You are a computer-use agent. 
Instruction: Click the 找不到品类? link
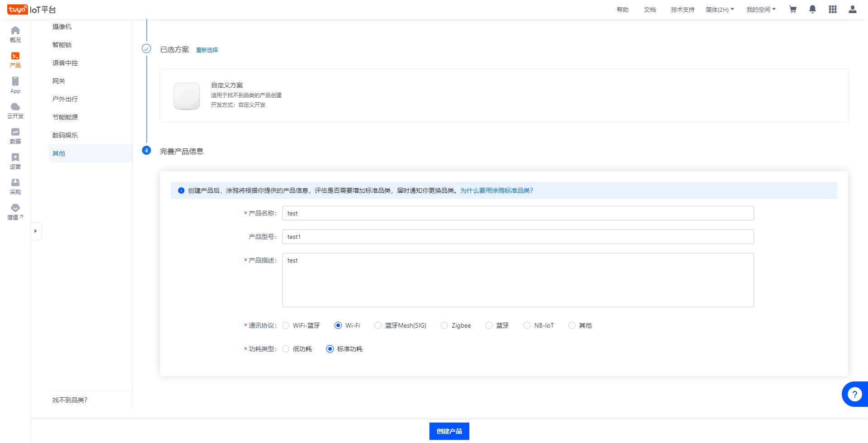tap(70, 400)
